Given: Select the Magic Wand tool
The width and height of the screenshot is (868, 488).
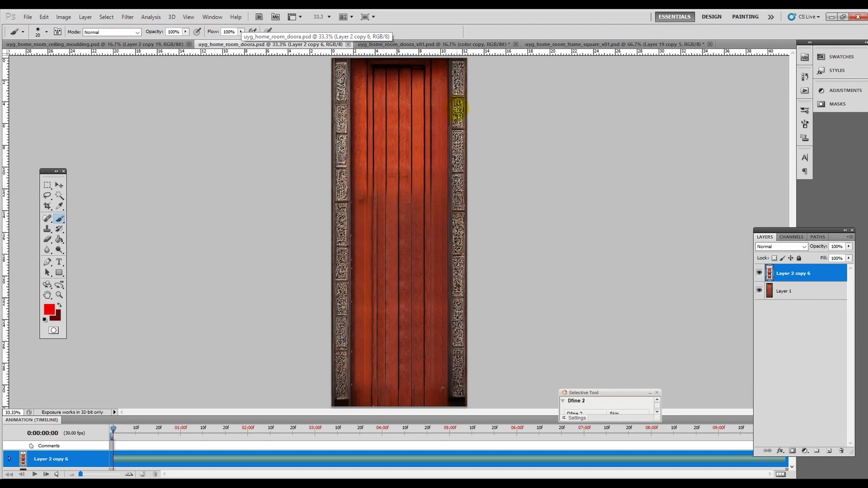Looking at the screenshot, I should (59, 195).
